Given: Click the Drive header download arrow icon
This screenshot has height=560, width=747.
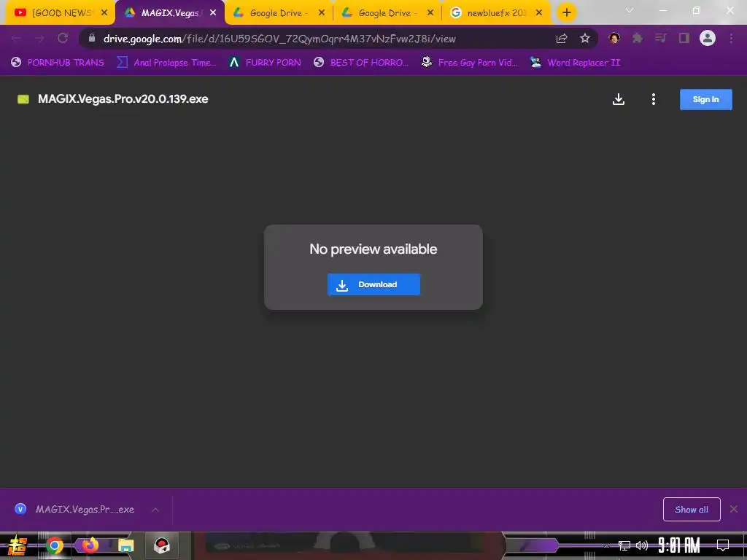Looking at the screenshot, I should click(619, 99).
